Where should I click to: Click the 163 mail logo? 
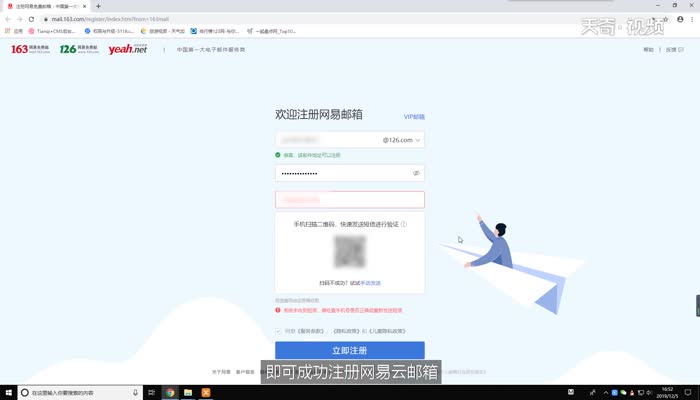pos(30,49)
